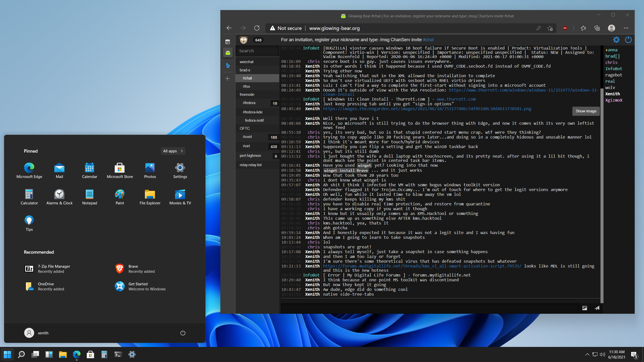Open Mail from pinned apps
This screenshot has width=644, height=362.
click(59, 171)
